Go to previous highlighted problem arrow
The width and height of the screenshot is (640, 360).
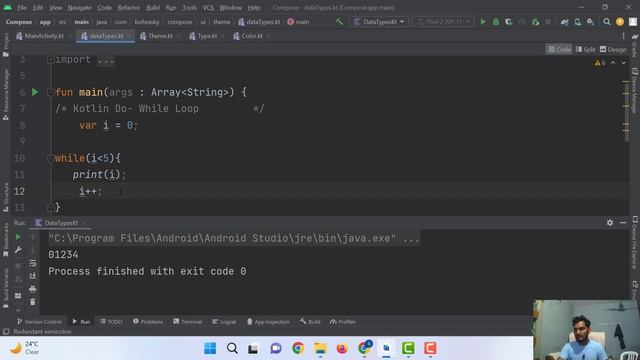pos(613,63)
